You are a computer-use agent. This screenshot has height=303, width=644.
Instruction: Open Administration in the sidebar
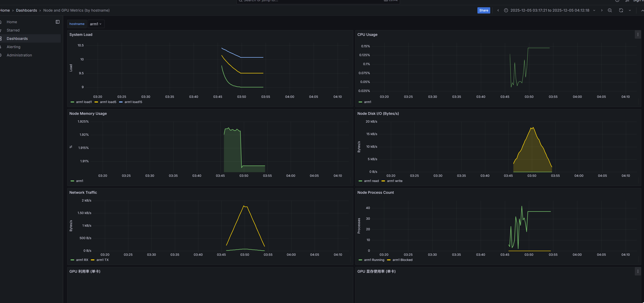pyautogui.click(x=19, y=55)
